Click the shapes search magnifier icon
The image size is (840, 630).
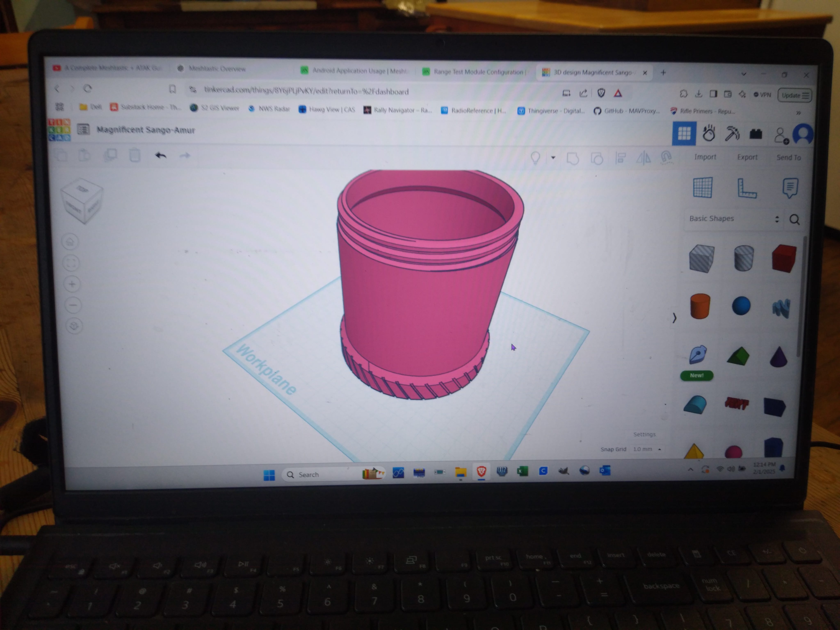tap(794, 219)
